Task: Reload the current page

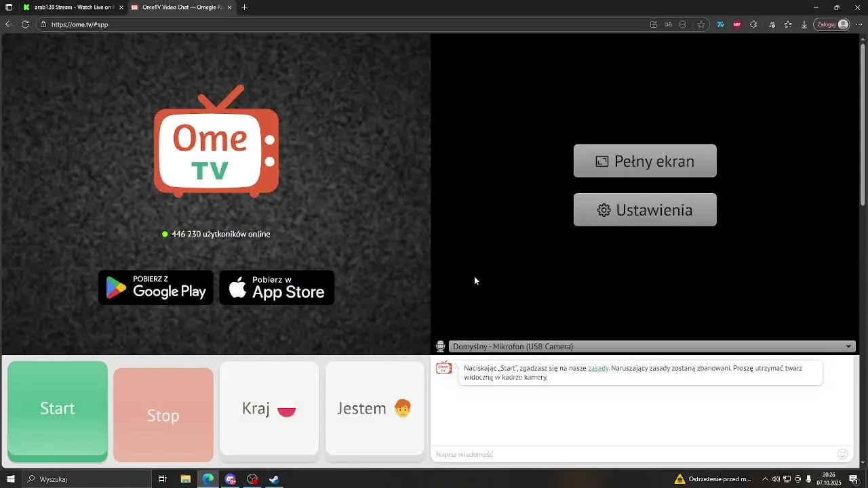Action: click(x=25, y=24)
